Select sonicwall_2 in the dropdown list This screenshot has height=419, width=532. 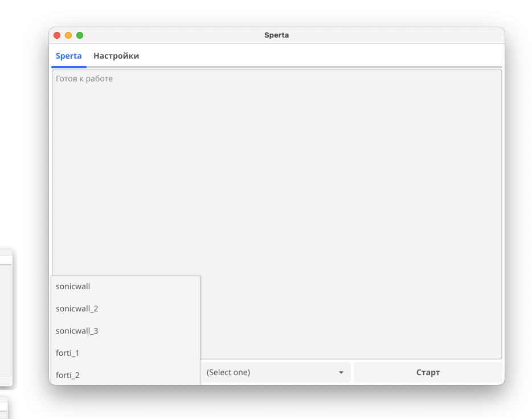pos(125,309)
